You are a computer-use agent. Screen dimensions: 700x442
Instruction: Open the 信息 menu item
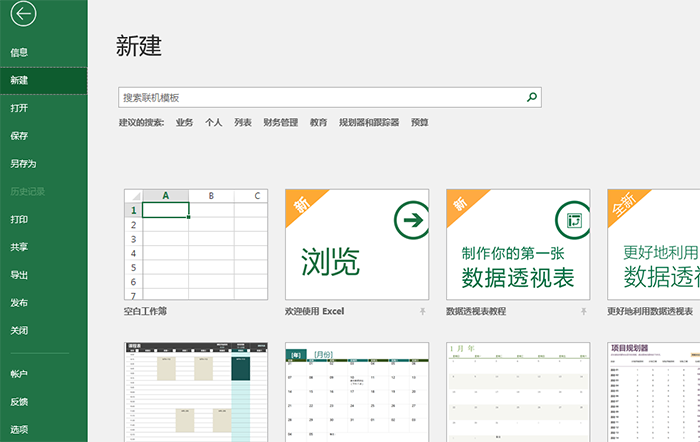(x=19, y=52)
